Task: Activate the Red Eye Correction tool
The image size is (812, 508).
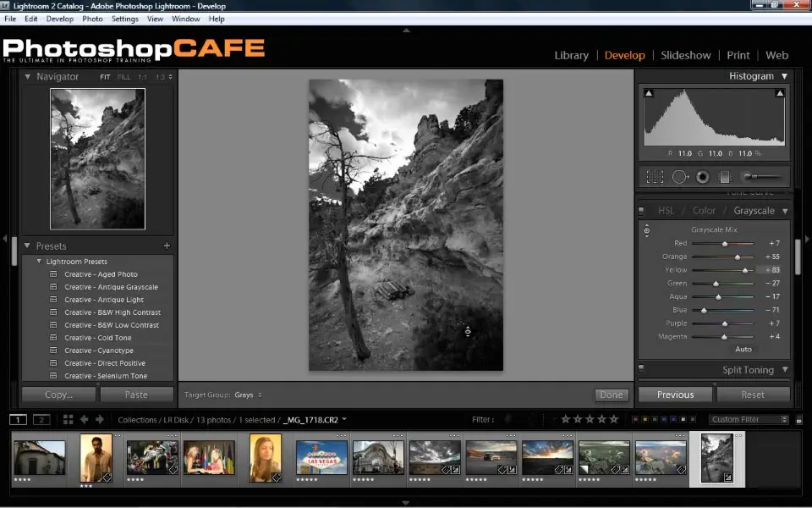Action: coord(702,177)
